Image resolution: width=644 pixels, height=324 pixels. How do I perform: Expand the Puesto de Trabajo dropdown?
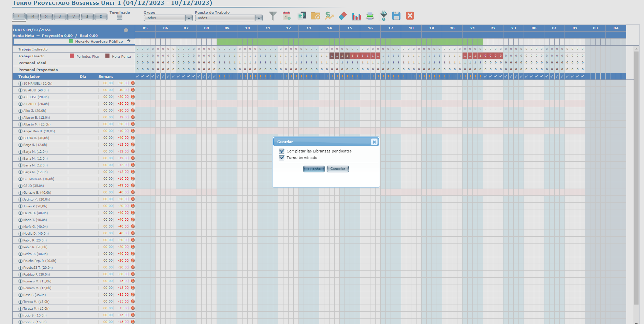tap(259, 18)
